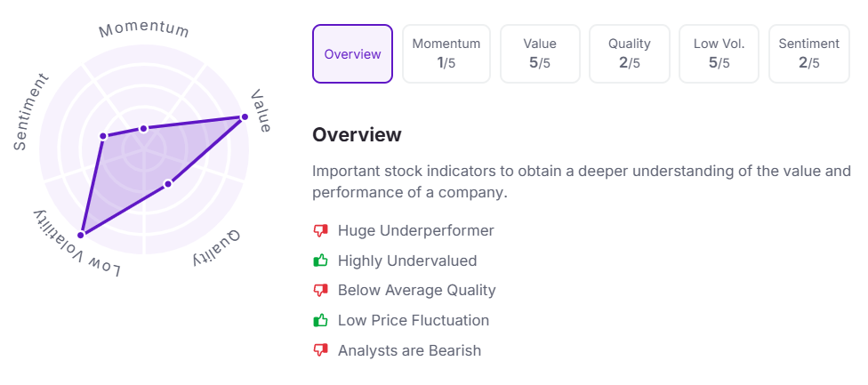Select the Overview tab
This screenshot has height=385, width=868.
pyautogui.click(x=352, y=54)
